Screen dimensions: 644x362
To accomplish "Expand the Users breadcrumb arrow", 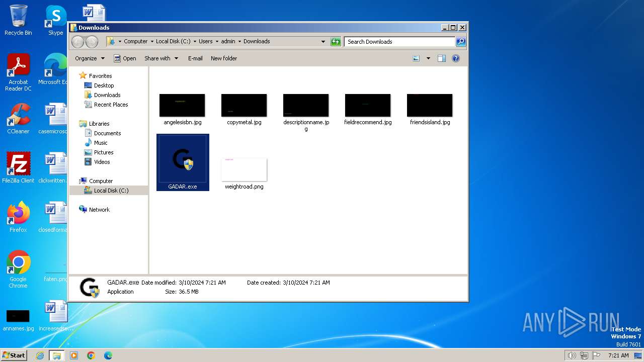I will pyautogui.click(x=216, y=42).
